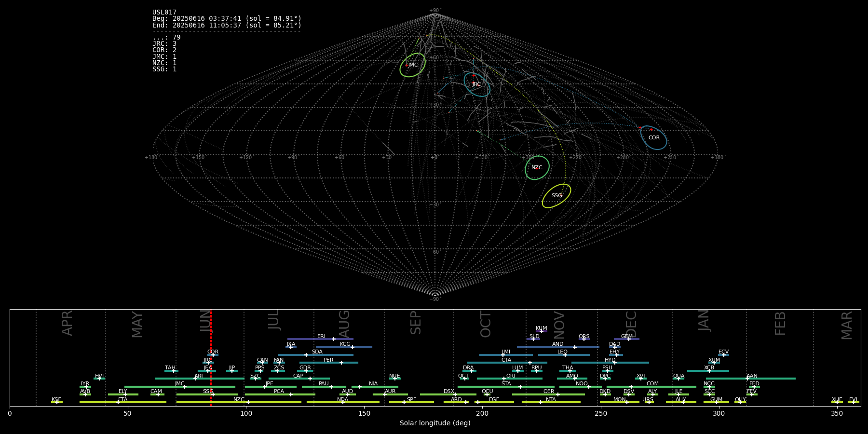Click the JRC radiant ellipse on the map
Image resolution: width=868 pixels, height=434 pixels.
(477, 84)
